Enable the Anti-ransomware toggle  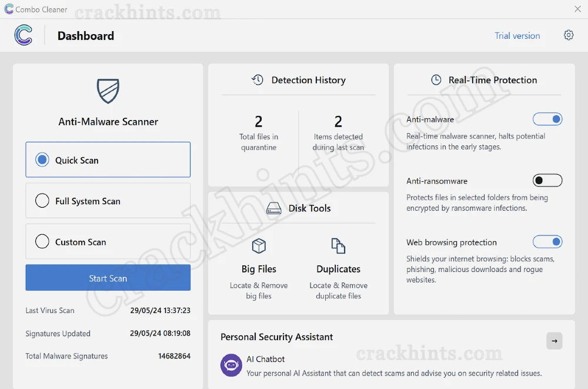tap(547, 180)
